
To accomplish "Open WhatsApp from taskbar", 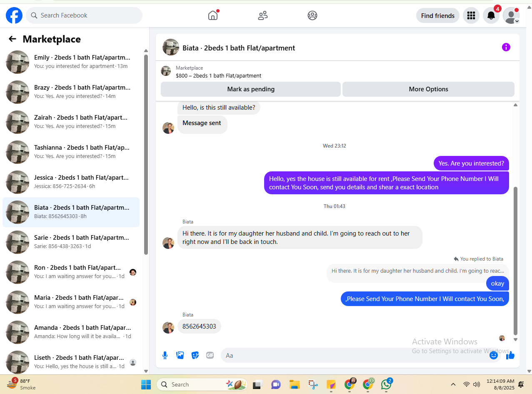I will click(386, 384).
